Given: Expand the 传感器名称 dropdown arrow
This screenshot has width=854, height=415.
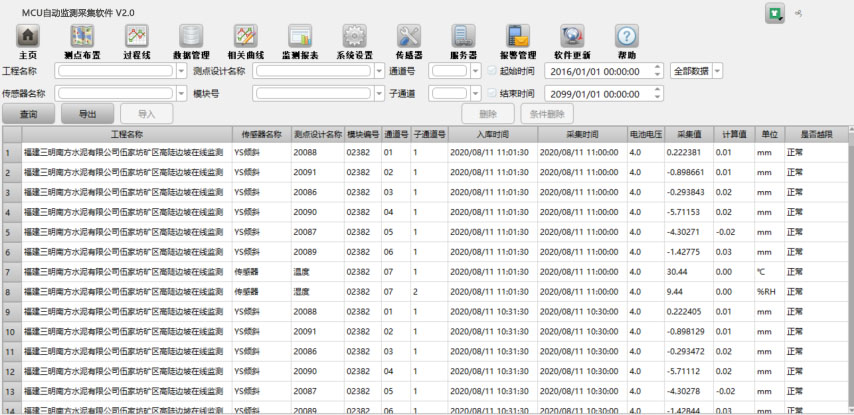Looking at the screenshot, I should click(x=182, y=94).
